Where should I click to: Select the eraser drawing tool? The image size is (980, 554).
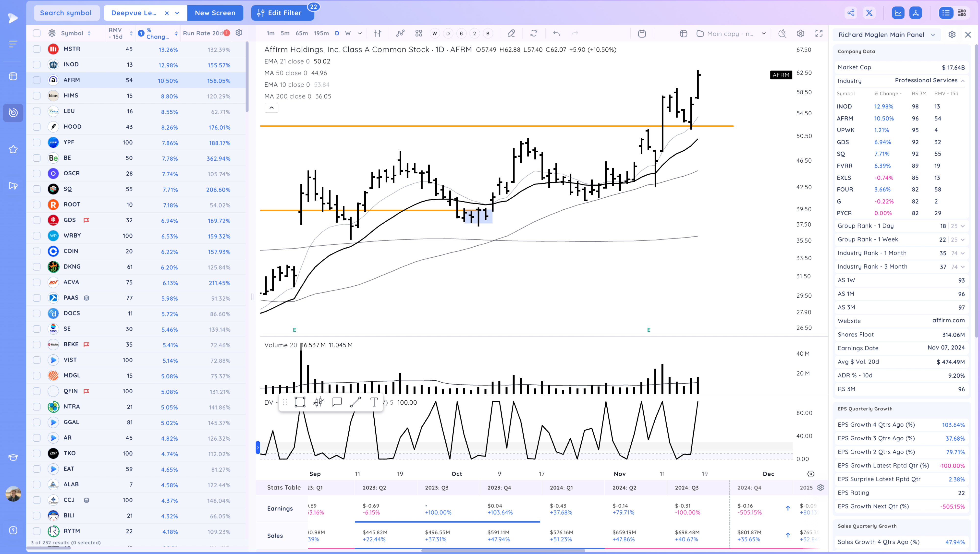point(511,34)
